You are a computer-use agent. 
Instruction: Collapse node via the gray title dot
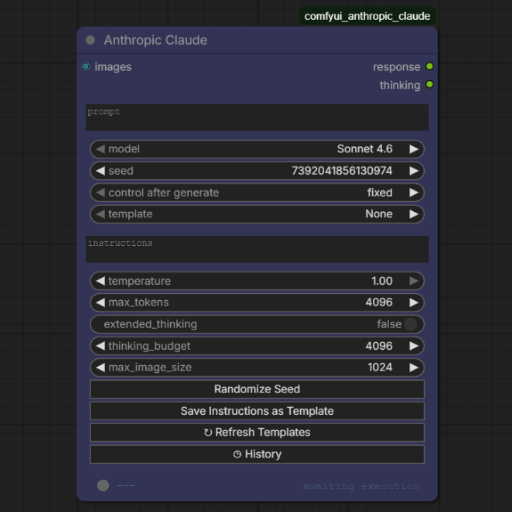click(90, 40)
